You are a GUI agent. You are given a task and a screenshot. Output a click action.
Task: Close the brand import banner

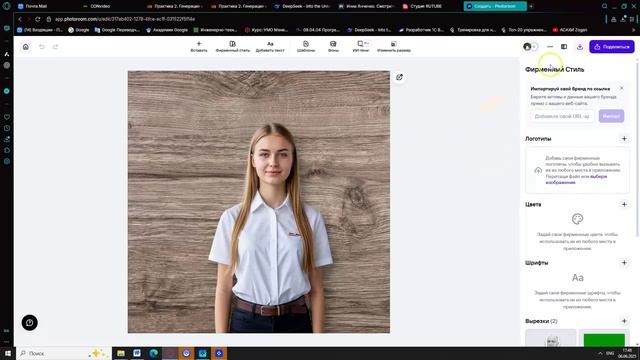pos(622,88)
